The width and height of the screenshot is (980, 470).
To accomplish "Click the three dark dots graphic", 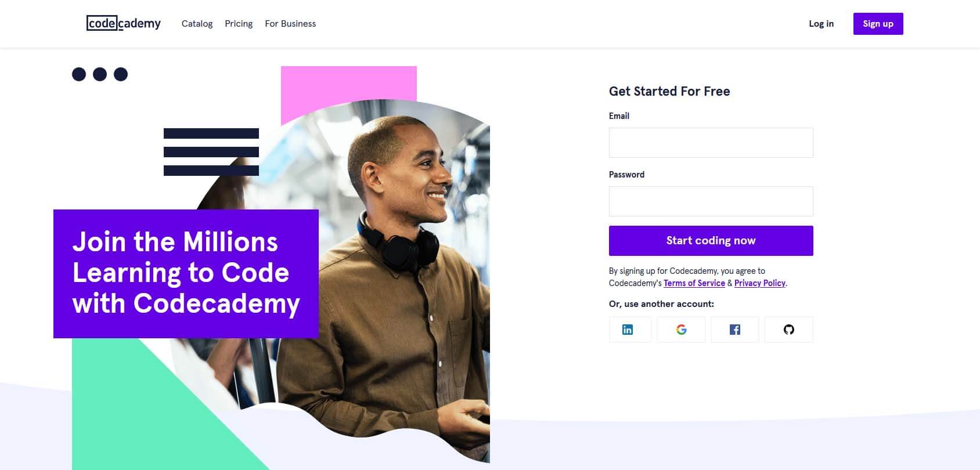I will [100, 74].
